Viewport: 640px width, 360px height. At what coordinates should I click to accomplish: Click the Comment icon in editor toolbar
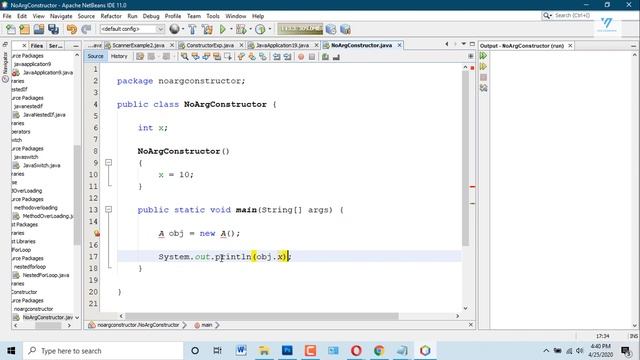(x=325, y=57)
